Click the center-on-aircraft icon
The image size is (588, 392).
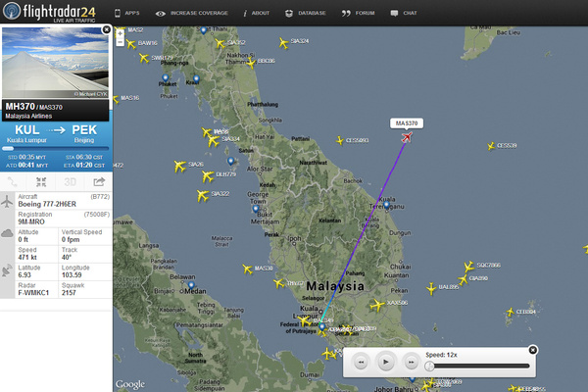[41, 181]
